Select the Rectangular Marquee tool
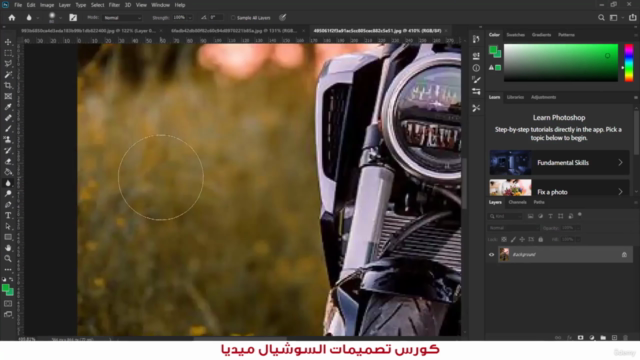 [x=8, y=53]
